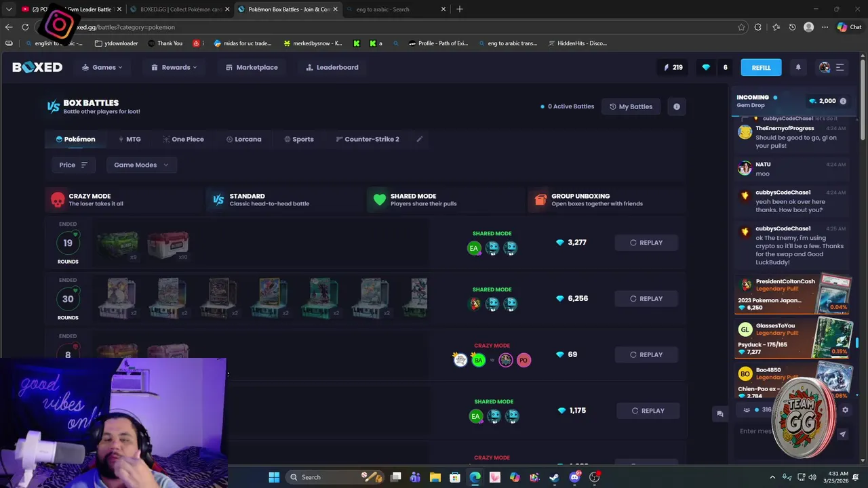Open the Price sort dropdown
The height and width of the screenshot is (488, 868).
click(x=73, y=165)
